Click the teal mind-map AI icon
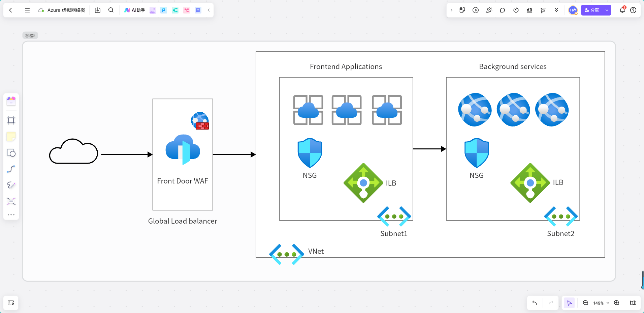Image resolution: width=644 pixels, height=313 pixels. pyautogui.click(x=175, y=10)
